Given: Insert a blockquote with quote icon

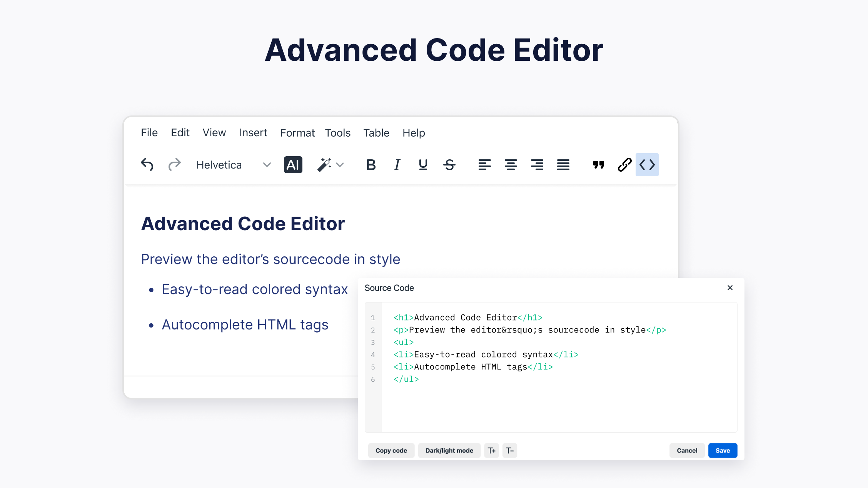Looking at the screenshot, I should coord(598,165).
